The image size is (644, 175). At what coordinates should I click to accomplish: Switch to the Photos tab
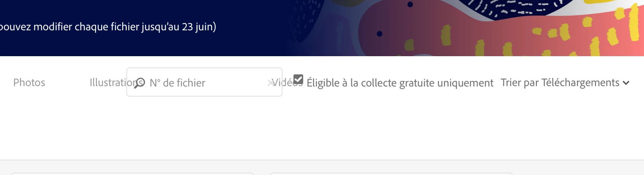coord(29,82)
